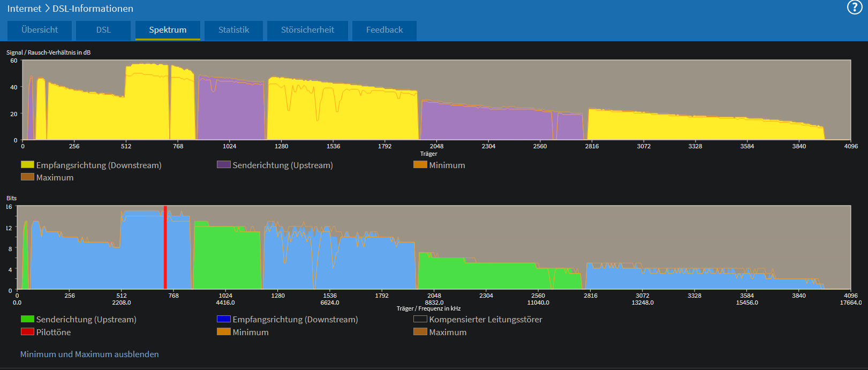
Task: Click the 8832.0 frequency value
Action: (x=434, y=303)
